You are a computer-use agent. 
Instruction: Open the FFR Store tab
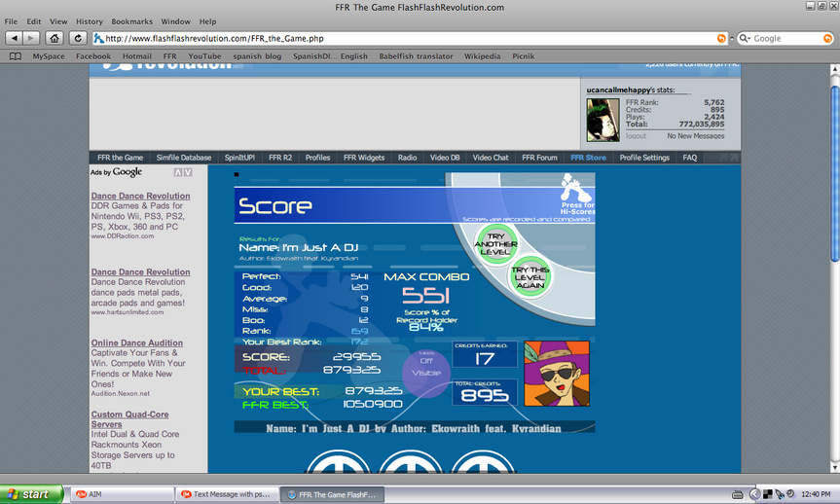(x=588, y=158)
